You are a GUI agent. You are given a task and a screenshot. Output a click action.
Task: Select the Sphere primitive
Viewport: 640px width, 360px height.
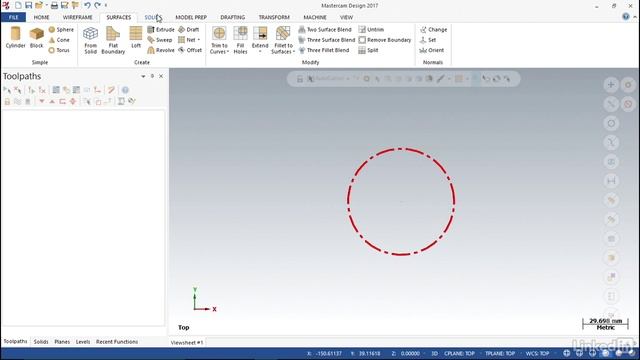[x=61, y=29]
